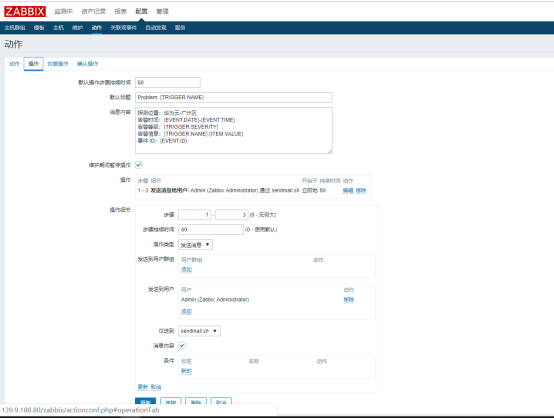
Task: Open the 管理 main menu
Action: click(163, 11)
